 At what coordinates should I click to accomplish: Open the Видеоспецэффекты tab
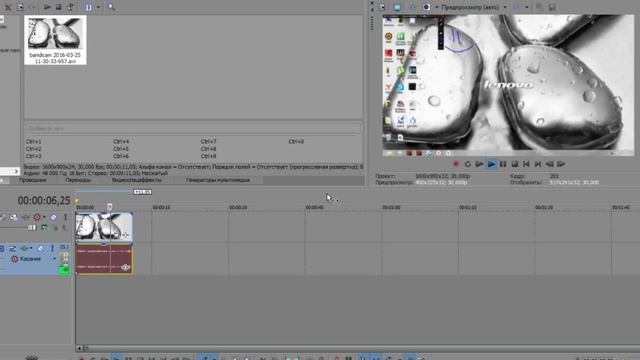(137, 180)
